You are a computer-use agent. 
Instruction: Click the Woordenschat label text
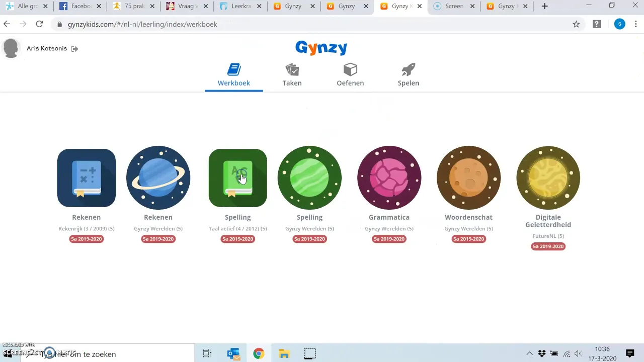tap(468, 217)
